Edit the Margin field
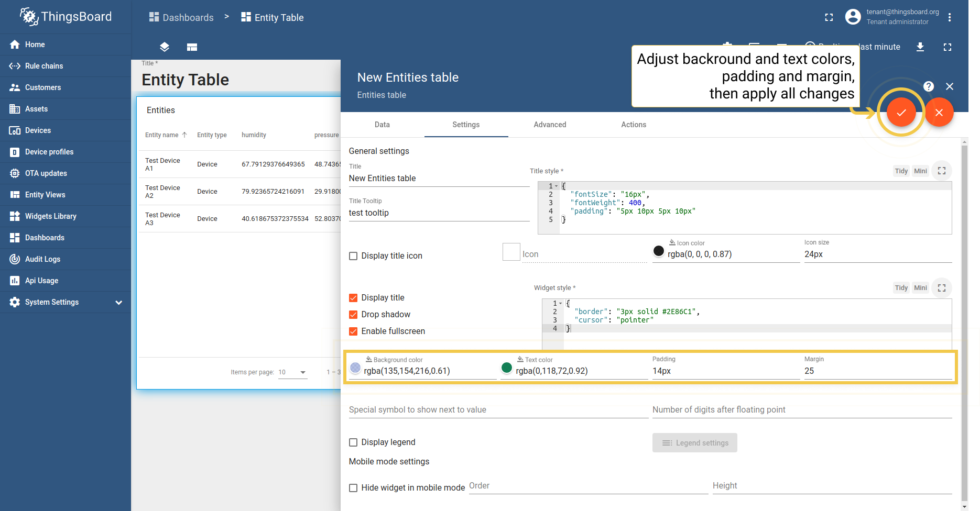Viewport: 980px width, 511px height. pos(878,371)
